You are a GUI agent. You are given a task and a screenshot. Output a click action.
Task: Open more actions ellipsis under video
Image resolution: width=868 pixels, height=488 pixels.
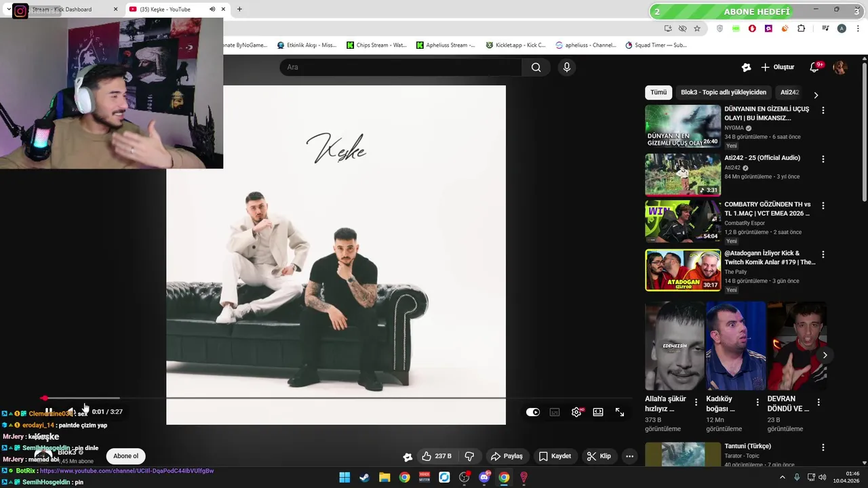tap(629, 456)
